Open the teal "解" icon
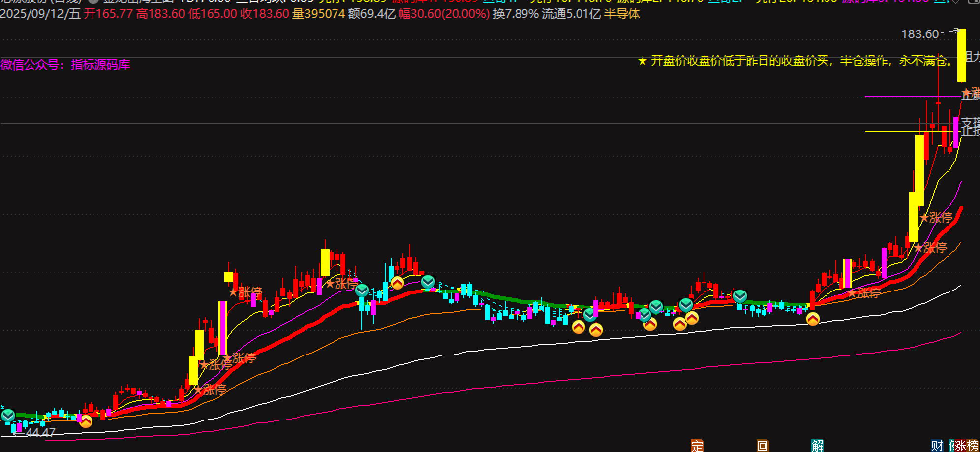This screenshot has width=980, height=452. pyautogui.click(x=817, y=446)
